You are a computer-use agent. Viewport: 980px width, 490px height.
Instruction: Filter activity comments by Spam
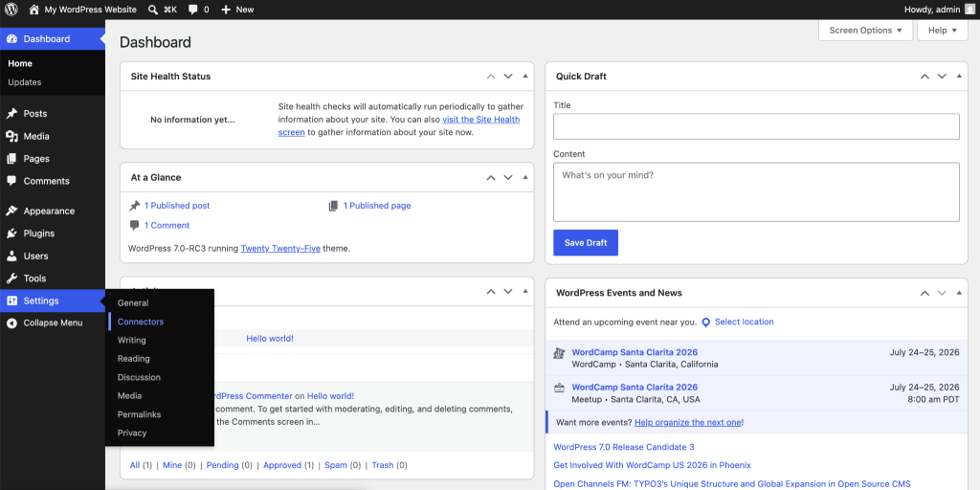pyautogui.click(x=336, y=465)
